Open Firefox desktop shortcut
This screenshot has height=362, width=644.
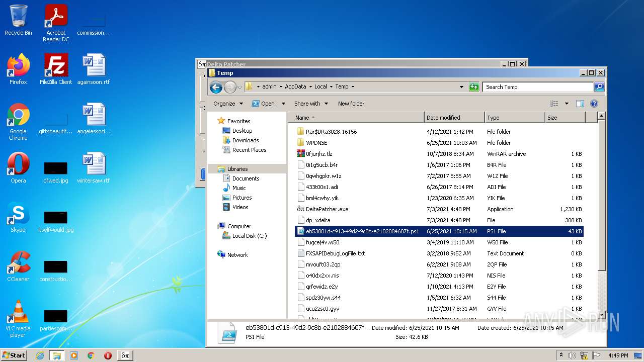pyautogui.click(x=18, y=69)
